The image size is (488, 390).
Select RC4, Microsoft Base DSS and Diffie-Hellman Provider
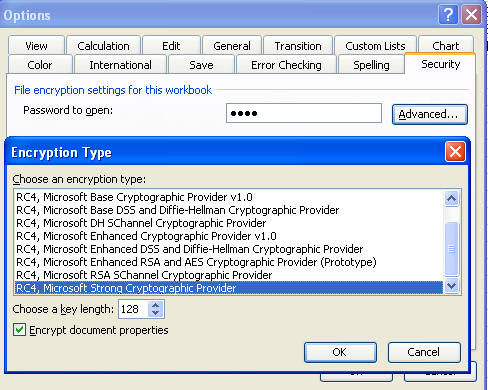(x=229, y=210)
